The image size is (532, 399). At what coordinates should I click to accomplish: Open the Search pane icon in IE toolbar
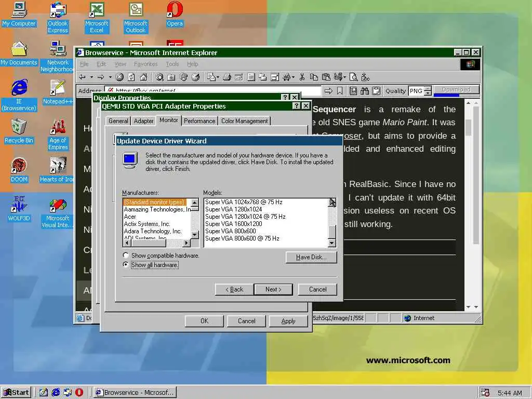(x=159, y=77)
